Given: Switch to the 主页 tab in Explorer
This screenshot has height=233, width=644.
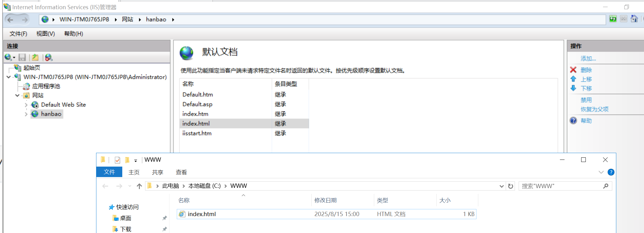Looking at the screenshot, I should [x=134, y=172].
